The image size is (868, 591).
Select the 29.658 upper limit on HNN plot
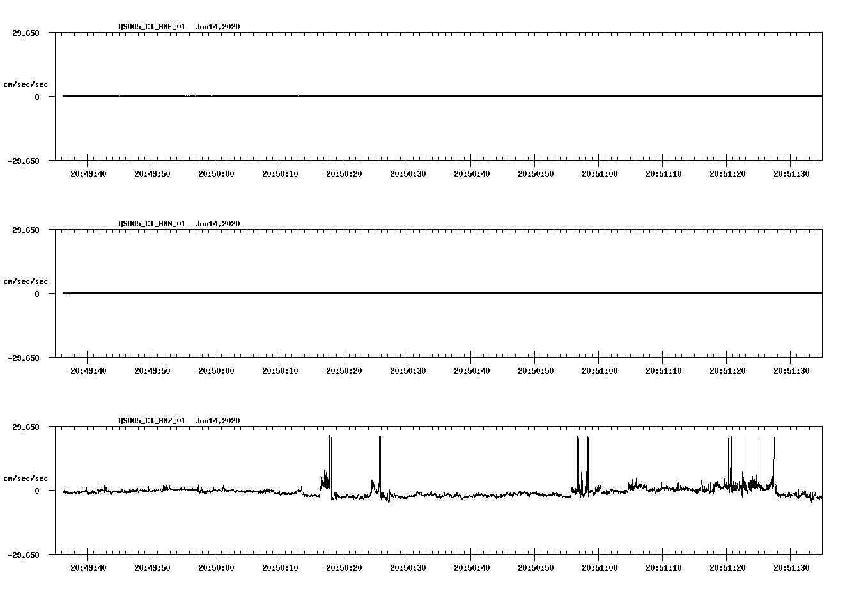(x=26, y=230)
